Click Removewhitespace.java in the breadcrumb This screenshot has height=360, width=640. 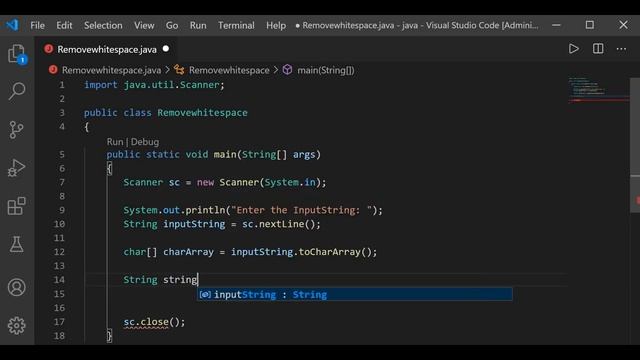coord(111,70)
